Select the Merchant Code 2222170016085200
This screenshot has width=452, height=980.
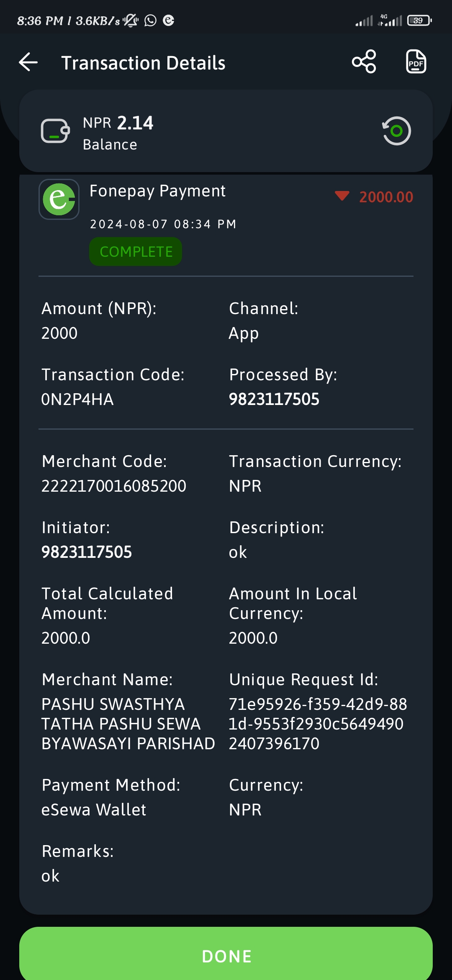114,486
